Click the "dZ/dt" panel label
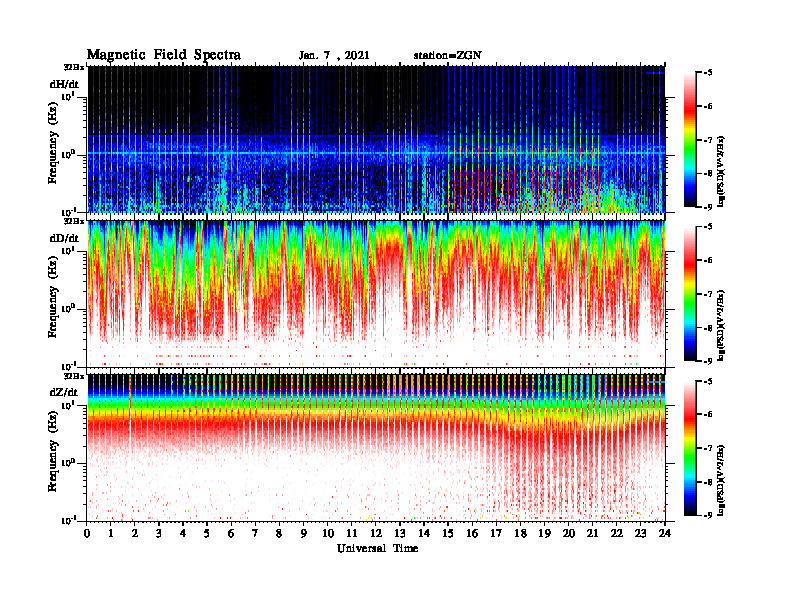 pos(64,392)
